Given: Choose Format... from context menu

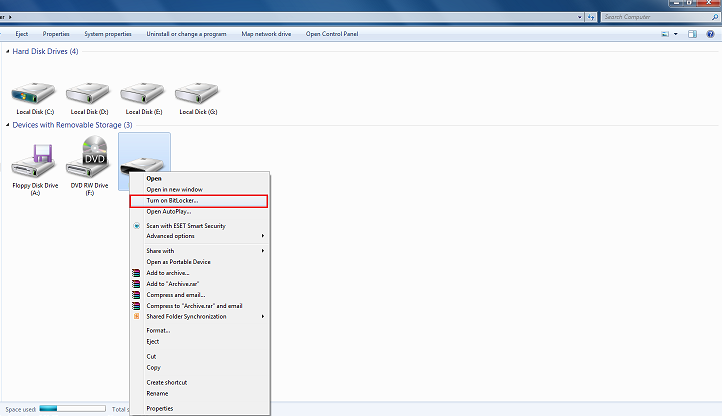Looking at the screenshot, I should (199, 330).
